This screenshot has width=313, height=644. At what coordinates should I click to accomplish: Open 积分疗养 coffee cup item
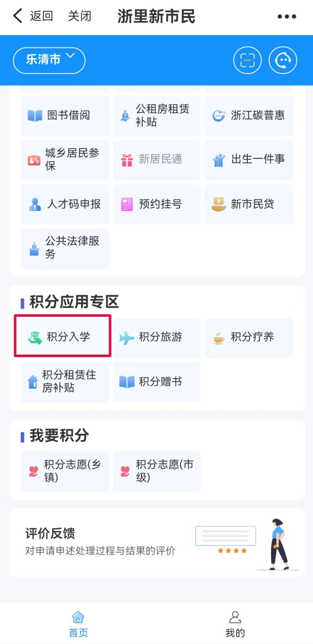pyautogui.click(x=249, y=337)
